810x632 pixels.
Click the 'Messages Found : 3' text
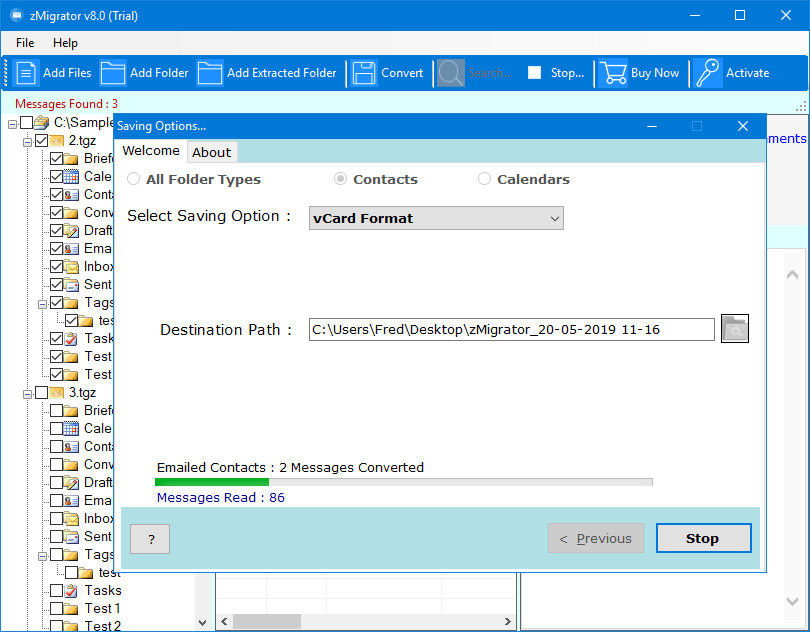tap(66, 104)
